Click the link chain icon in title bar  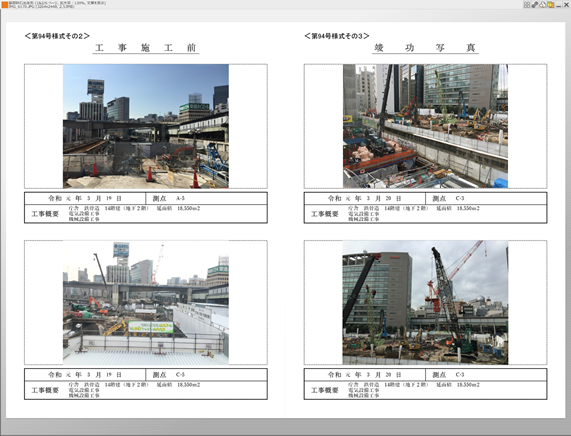click(x=535, y=5)
